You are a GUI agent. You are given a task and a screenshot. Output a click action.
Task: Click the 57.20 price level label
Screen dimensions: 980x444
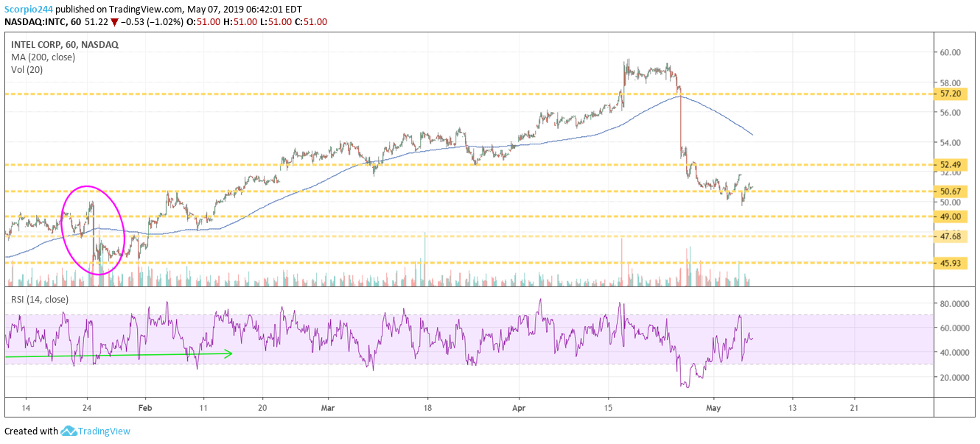point(951,95)
